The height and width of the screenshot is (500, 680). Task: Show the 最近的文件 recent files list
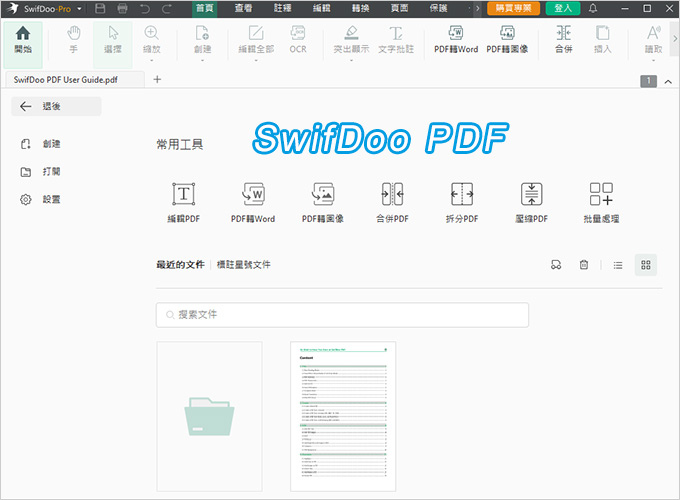coord(180,265)
